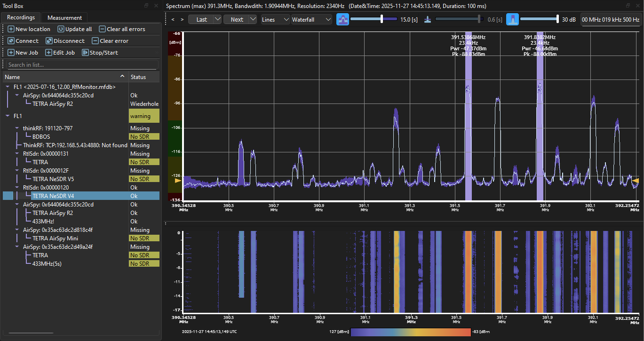Screen dimensions: 644x341
Task: Collapse the thinkRF: 191120-797 tree node
Action: click(17, 128)
